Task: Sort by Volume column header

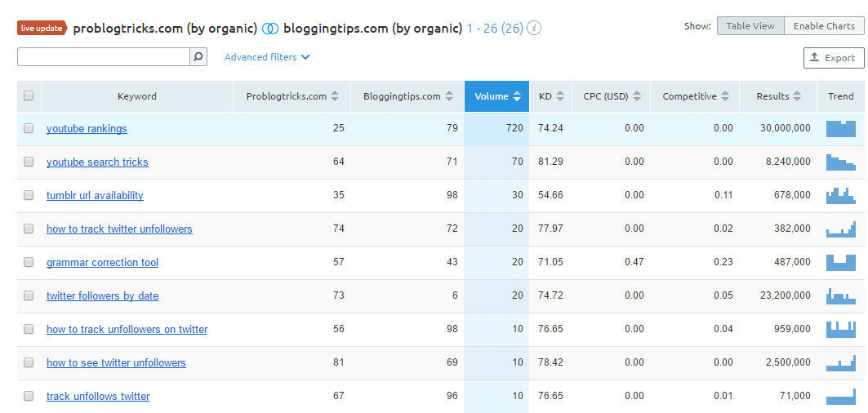Action: [x=497, y=96]
